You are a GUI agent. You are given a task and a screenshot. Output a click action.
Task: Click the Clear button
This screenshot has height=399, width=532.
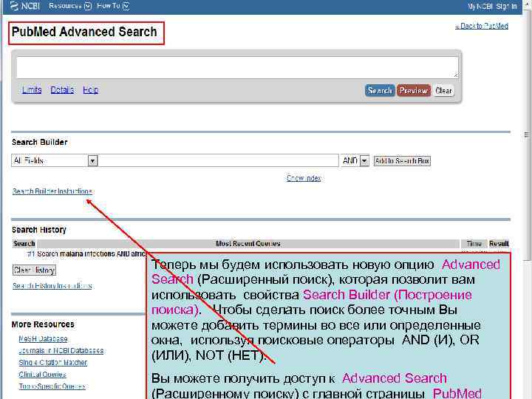[443, 91]
